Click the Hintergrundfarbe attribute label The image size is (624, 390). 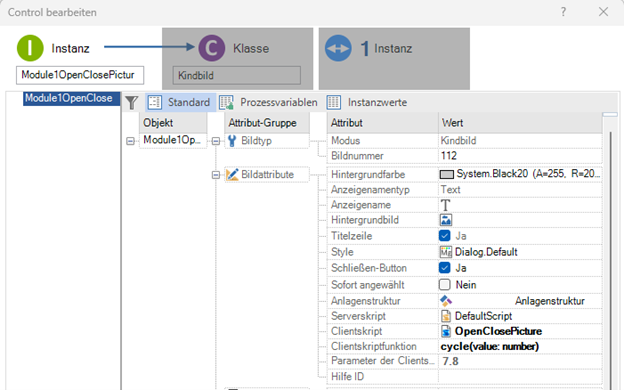click(x=368, y=174)
